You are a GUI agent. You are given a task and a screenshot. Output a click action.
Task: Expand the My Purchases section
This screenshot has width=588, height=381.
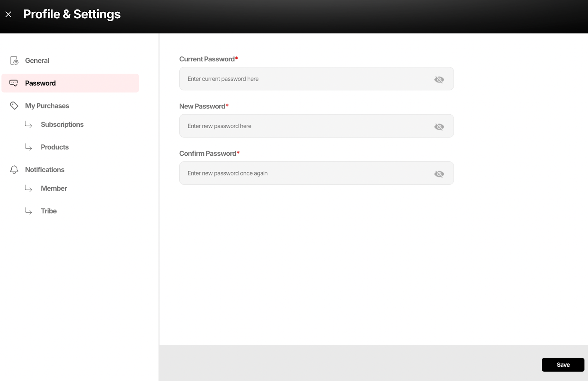pyautogui.click(x=47, y=105)
